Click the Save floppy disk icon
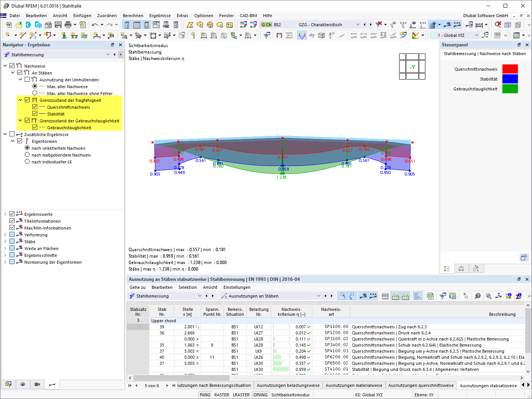Image resolution: width=532 pixels, height=399 pixels. (x=58, y=25)
